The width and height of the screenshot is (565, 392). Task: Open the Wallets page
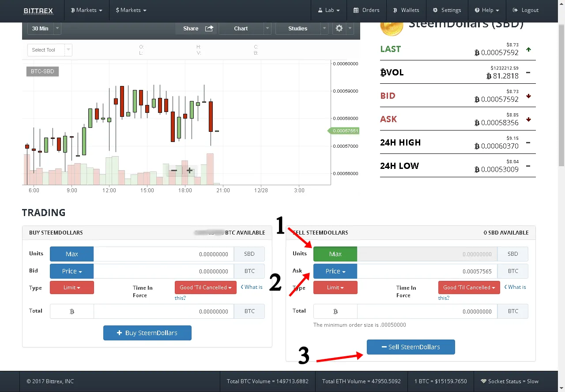(x=406, y=10)
